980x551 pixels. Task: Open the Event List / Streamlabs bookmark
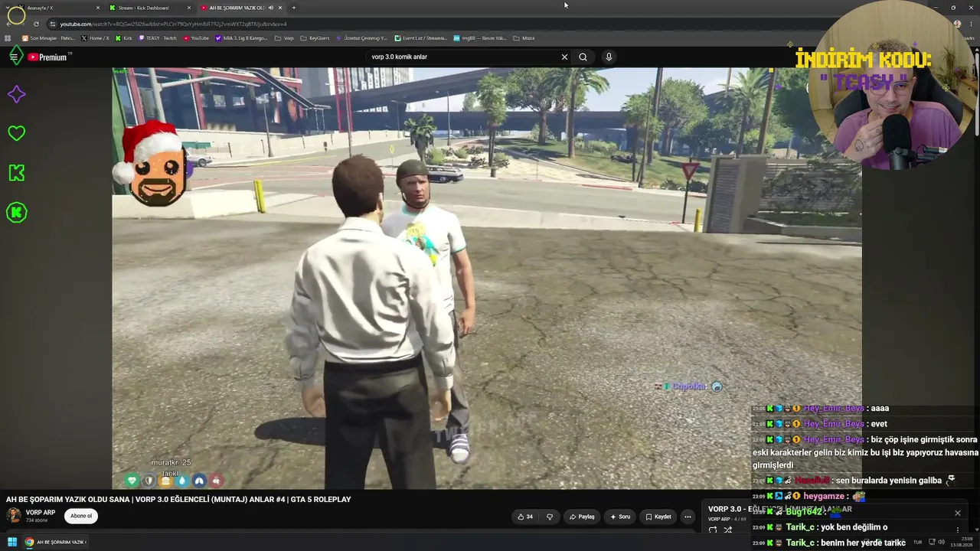pyautogui.click(x=421, y=38)
